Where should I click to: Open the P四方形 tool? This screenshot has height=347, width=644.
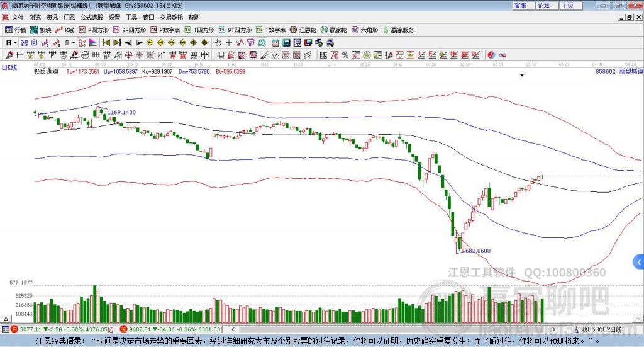pyautogui.click(x=94, y=30)
